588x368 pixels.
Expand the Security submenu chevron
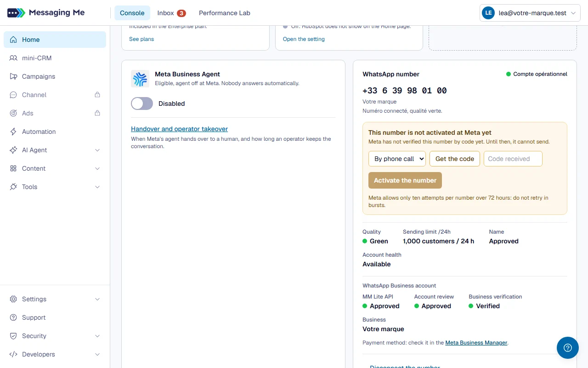tap(97, 336)
